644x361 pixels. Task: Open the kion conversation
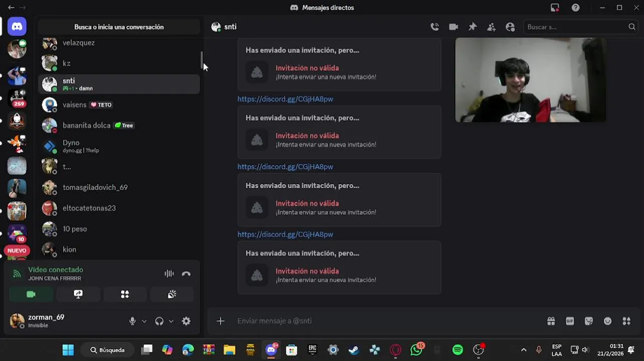119,249
